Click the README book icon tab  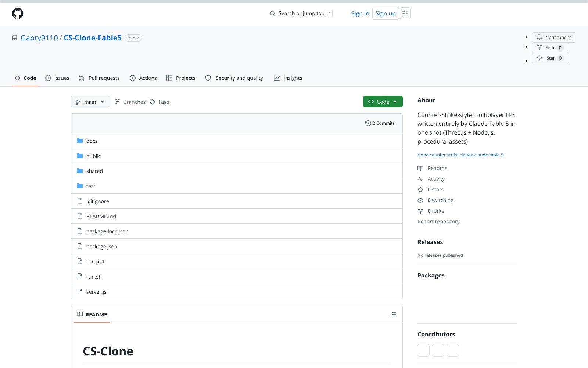tap(80, 314)
